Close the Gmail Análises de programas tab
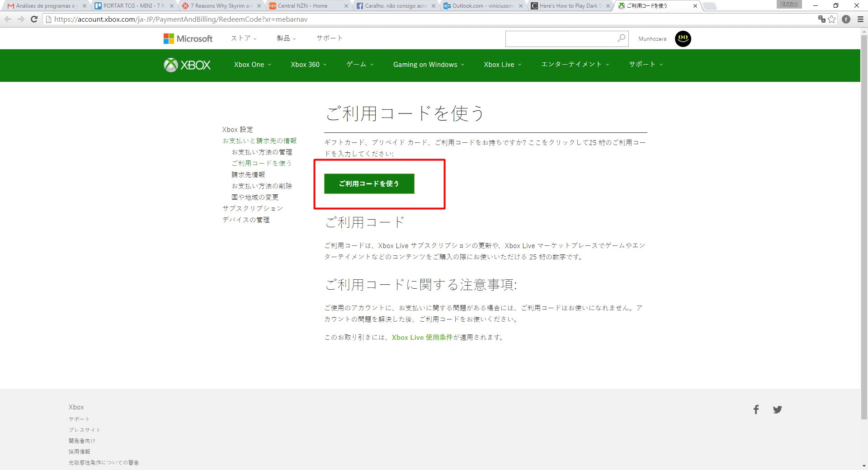 click(84, 6)
